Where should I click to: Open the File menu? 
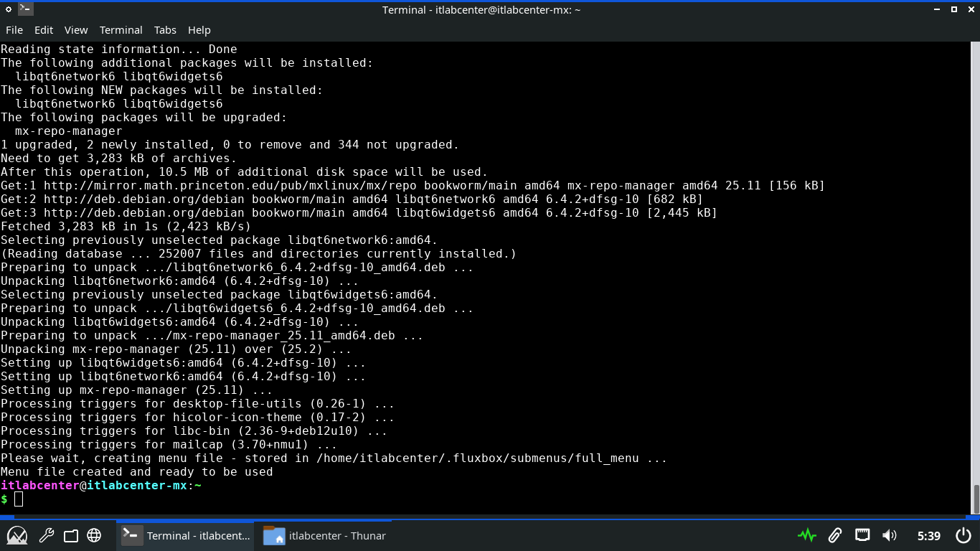14,30
